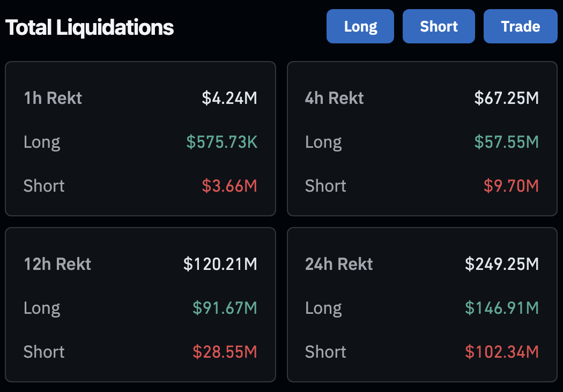This screenshot has width=563, height=392.
Task: Click the 24h Short value $102.34M
Action: 501,352
